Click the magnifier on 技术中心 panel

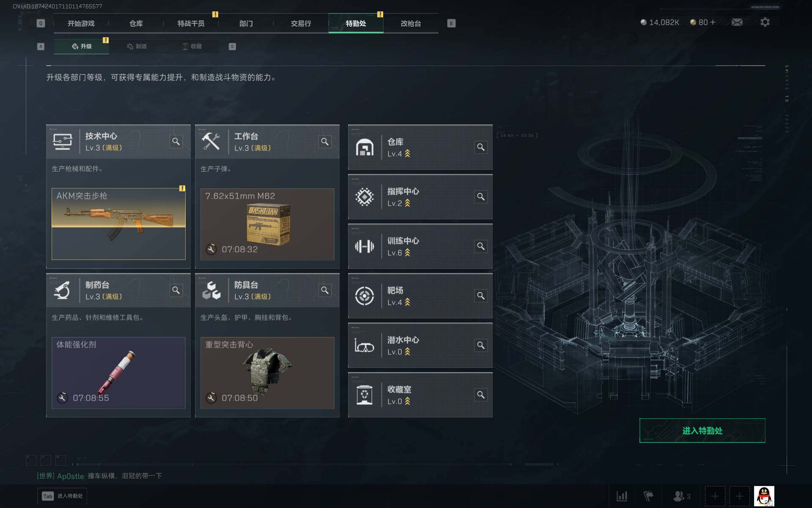176,141
